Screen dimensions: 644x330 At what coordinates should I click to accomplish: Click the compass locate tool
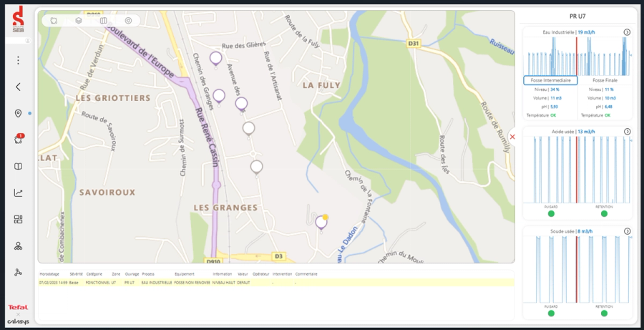pos(129,21)
